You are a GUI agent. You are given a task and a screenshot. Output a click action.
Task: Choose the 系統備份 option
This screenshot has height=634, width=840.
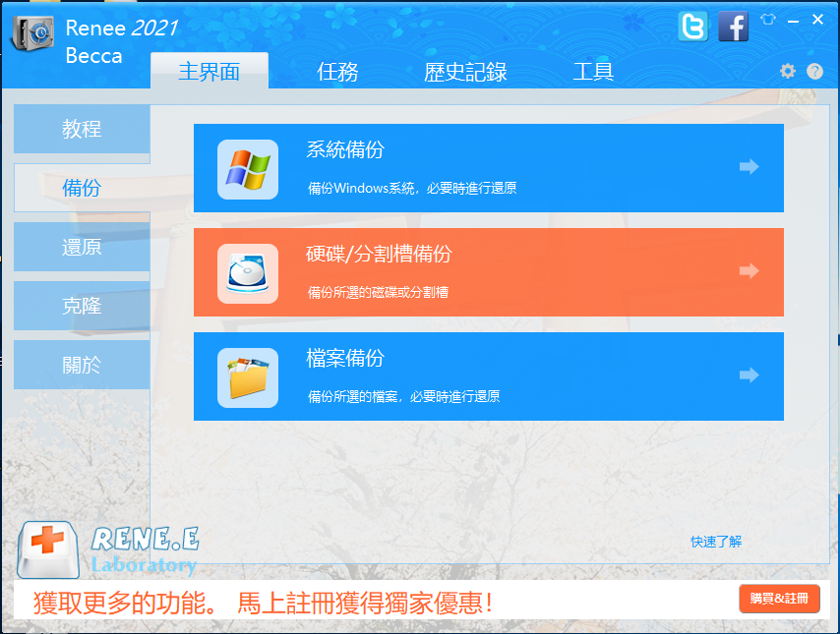pyautogui.click(x=489, y=168)
